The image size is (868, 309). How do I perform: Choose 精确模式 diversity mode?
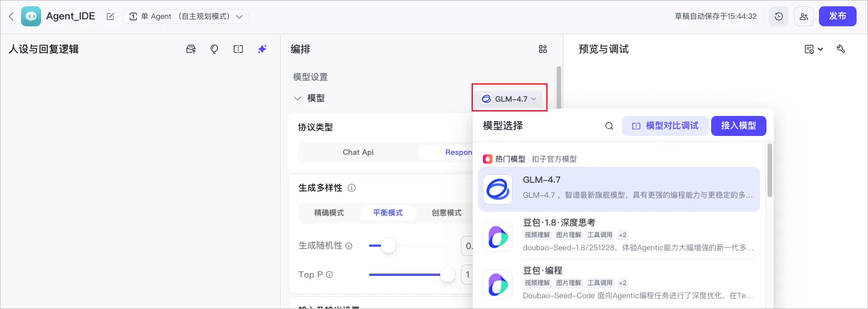pyautogui.click(x=329, y=212)
